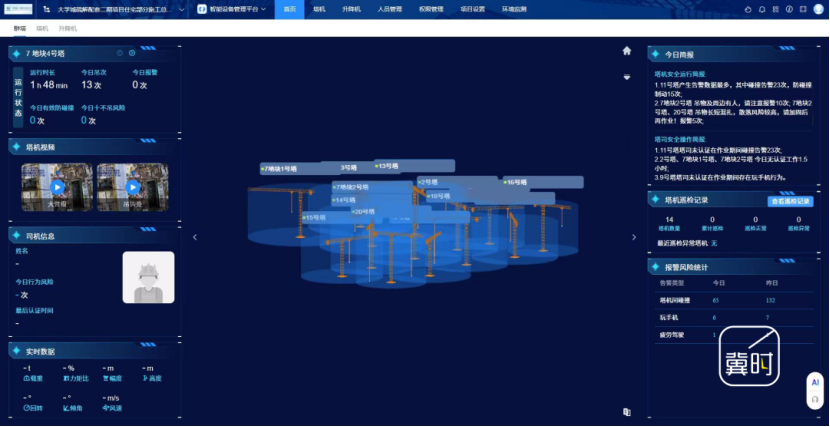Click the driver avatar photo placeholder

(148, 277)
